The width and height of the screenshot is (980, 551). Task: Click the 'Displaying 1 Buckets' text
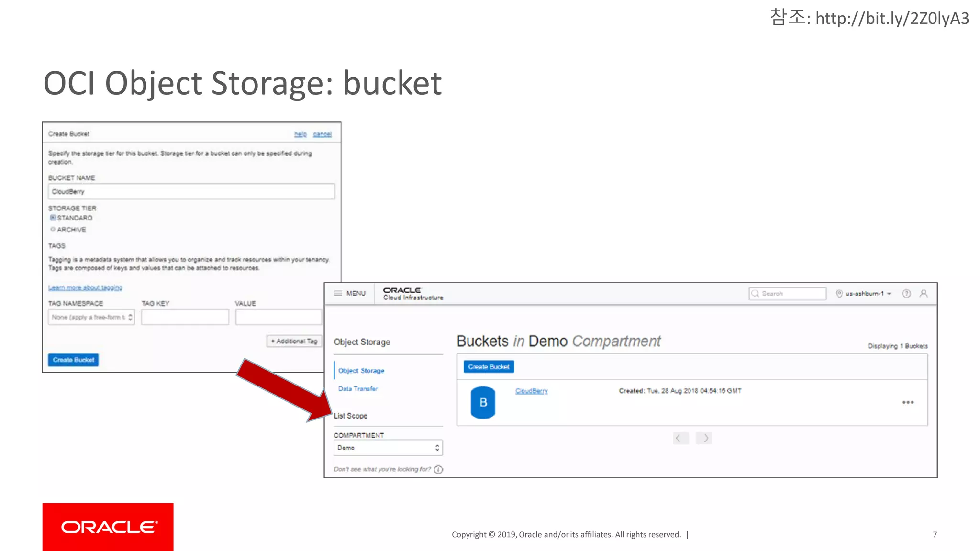898,346
